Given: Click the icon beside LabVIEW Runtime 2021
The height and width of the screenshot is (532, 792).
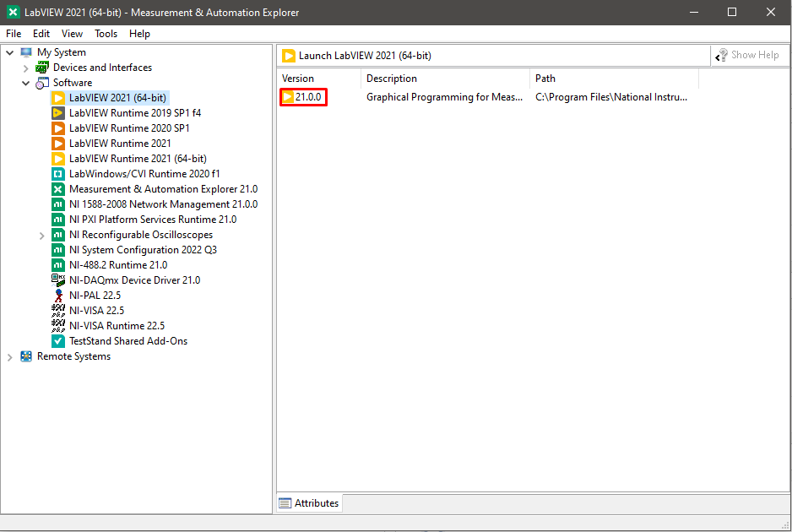Looking at the screenshot, I should tap(58, 144).
